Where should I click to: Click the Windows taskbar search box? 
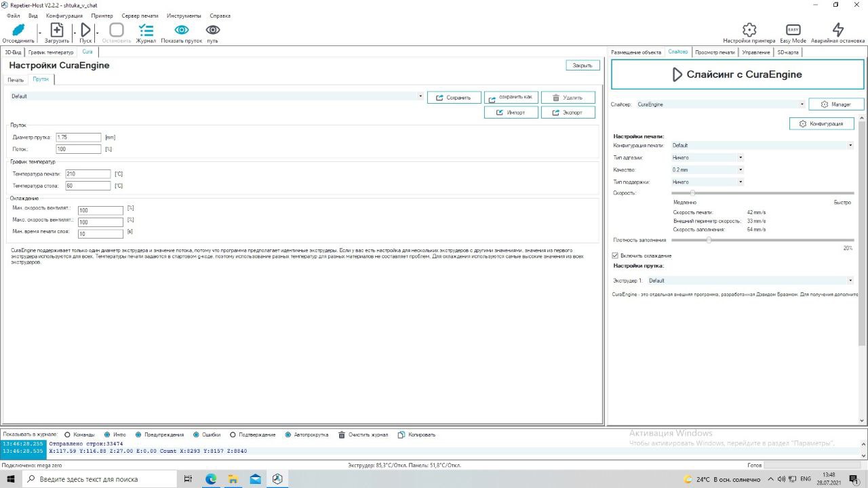100,479
